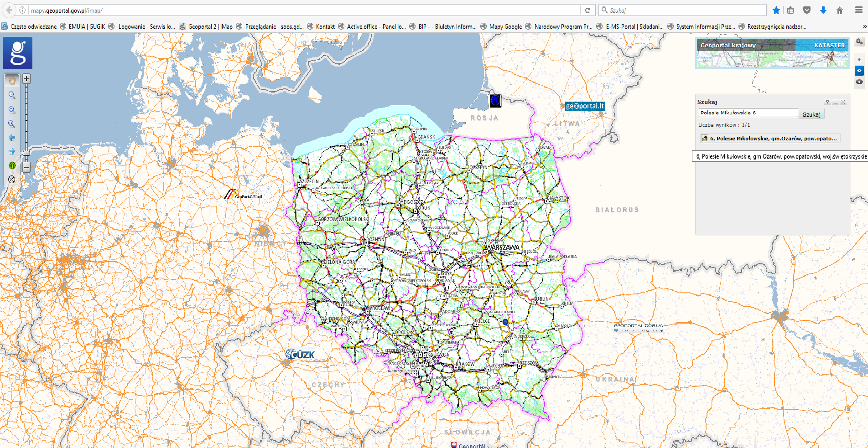Click the zoom slider handle

click(26, 153)
